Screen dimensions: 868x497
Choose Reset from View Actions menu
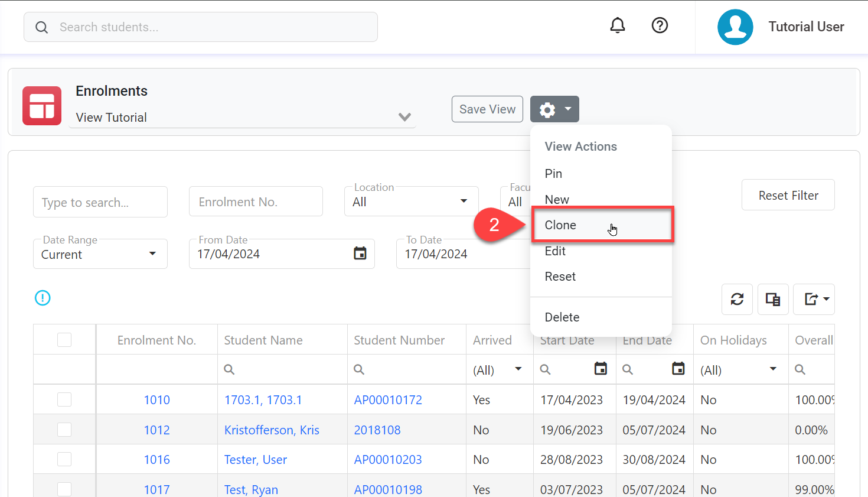(601, 277)
